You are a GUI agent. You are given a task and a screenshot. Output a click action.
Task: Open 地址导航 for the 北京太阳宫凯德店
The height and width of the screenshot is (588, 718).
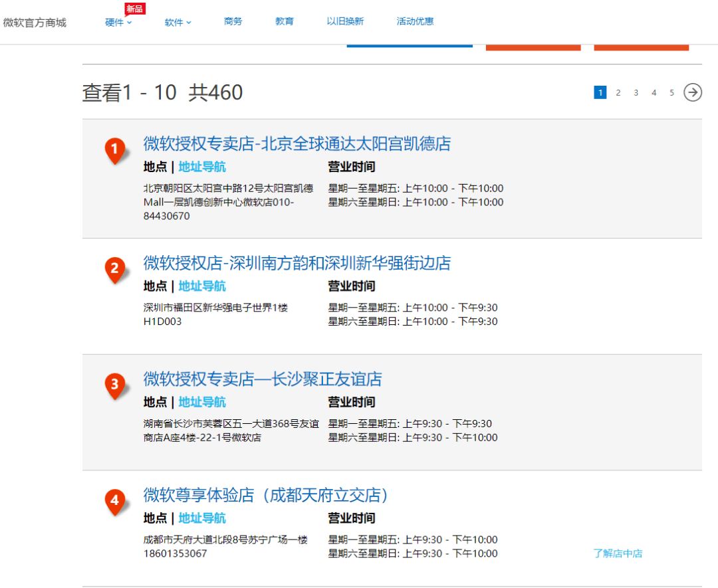tap(201, 166)
